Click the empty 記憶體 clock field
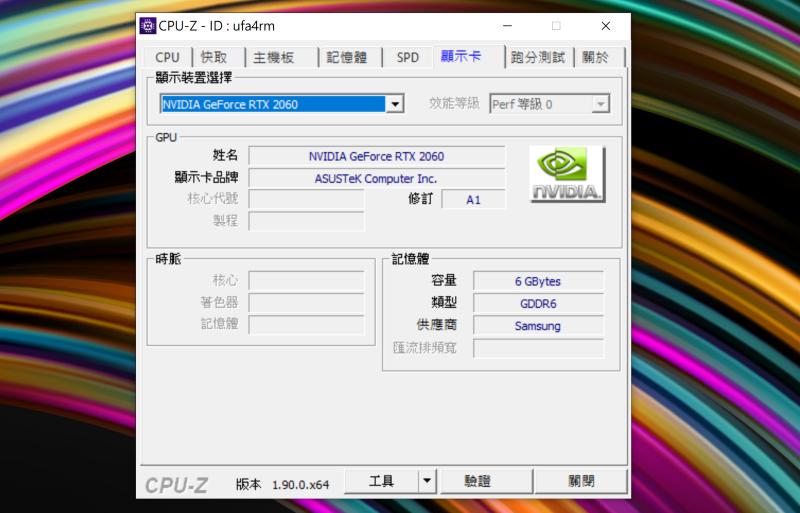Screen dimensions: 800x513 pos(306,324)
